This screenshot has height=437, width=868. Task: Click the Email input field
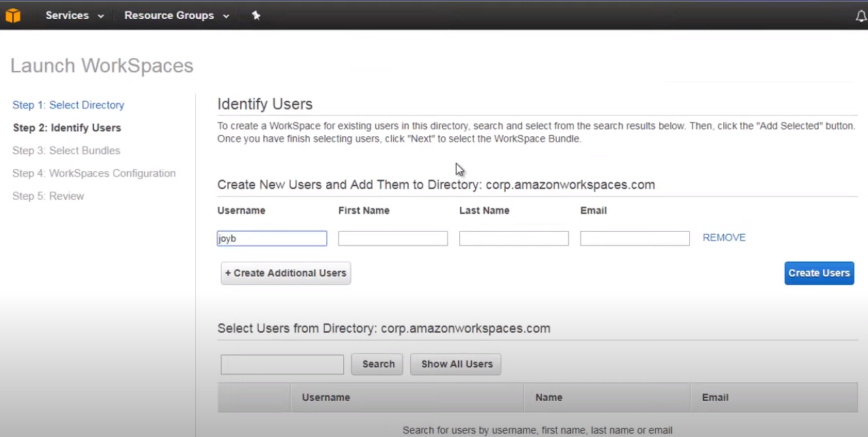(635, 238)
